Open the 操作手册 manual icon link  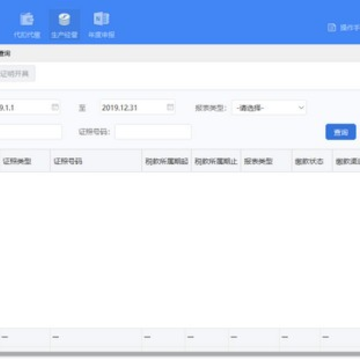[x=344, y=27]
